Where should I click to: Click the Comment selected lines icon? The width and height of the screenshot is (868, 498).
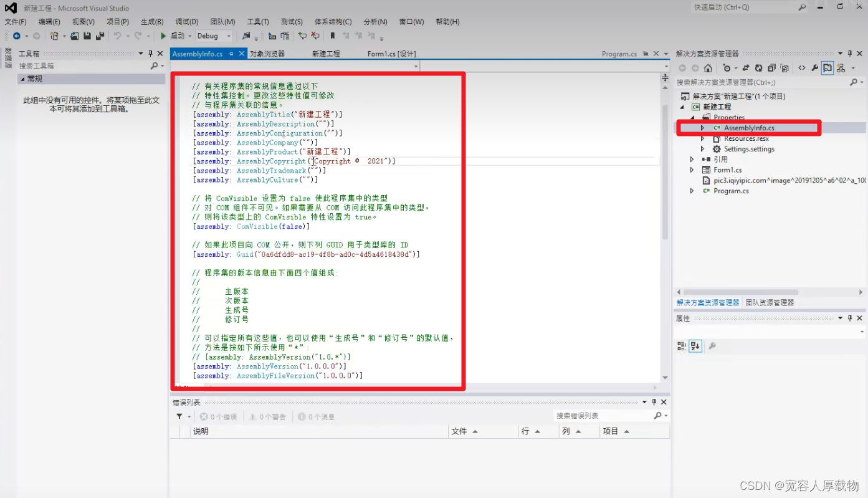tap(302, 36)
